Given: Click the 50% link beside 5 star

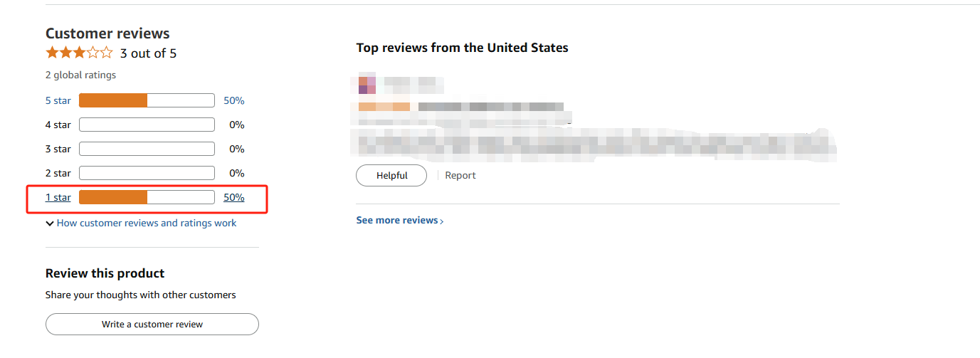Looking at the screenshot, I should 234,101.
